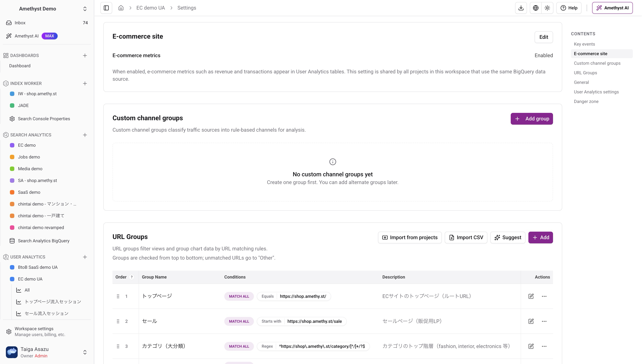
Task: Edit the カテゴリ（大分類） URL group
Action: coord(531,346)
